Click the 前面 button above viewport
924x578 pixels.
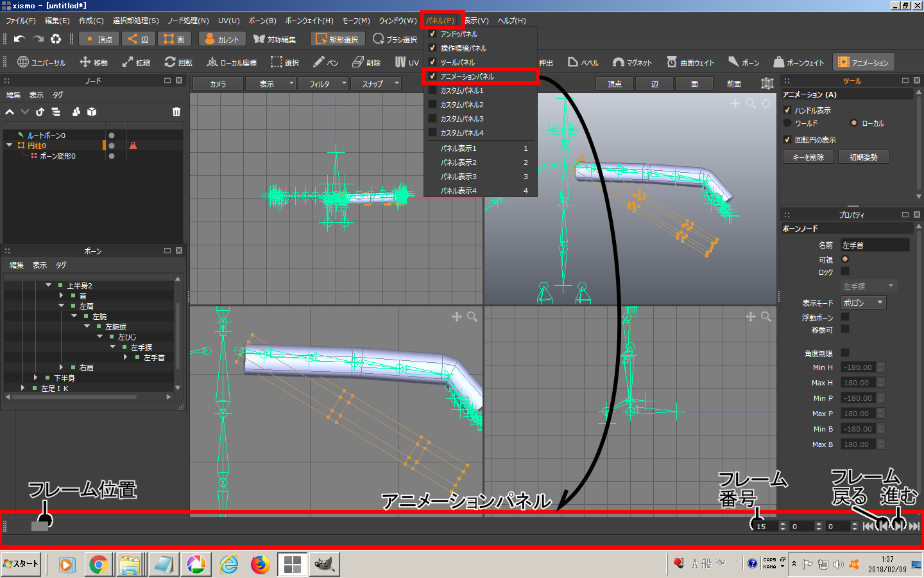click(x=734, y=84)
